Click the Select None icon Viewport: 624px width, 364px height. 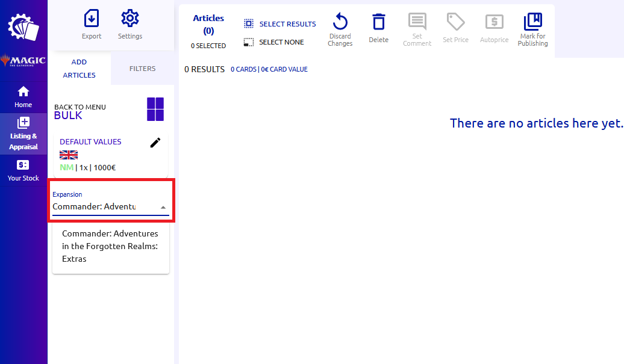249,42
